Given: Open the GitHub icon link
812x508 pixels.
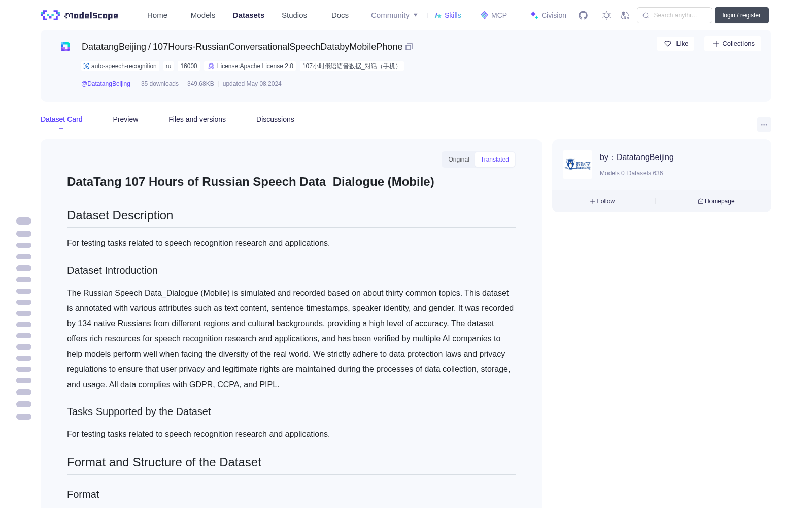Looking at the screenshot, I should 583,15.
